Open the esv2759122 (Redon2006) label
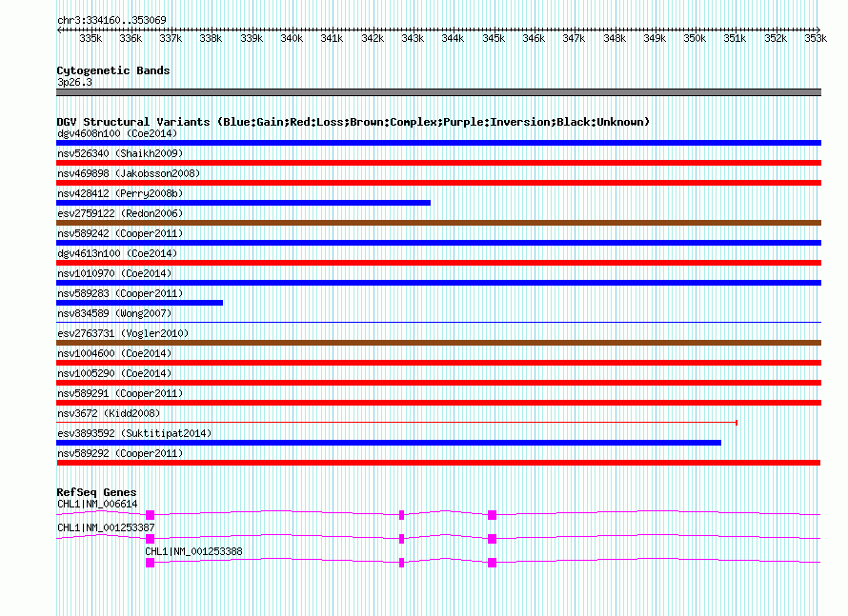This screenshot has width=848, height=616. (x=120, y=213)
